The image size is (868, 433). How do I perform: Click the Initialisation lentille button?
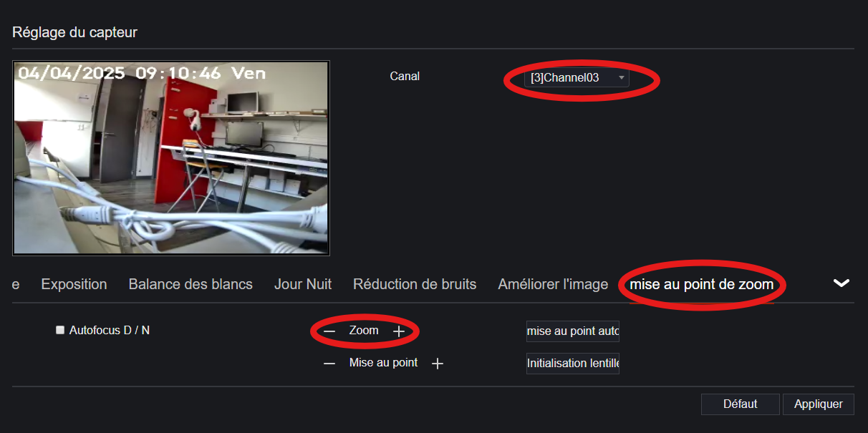(x=573, y=363)
